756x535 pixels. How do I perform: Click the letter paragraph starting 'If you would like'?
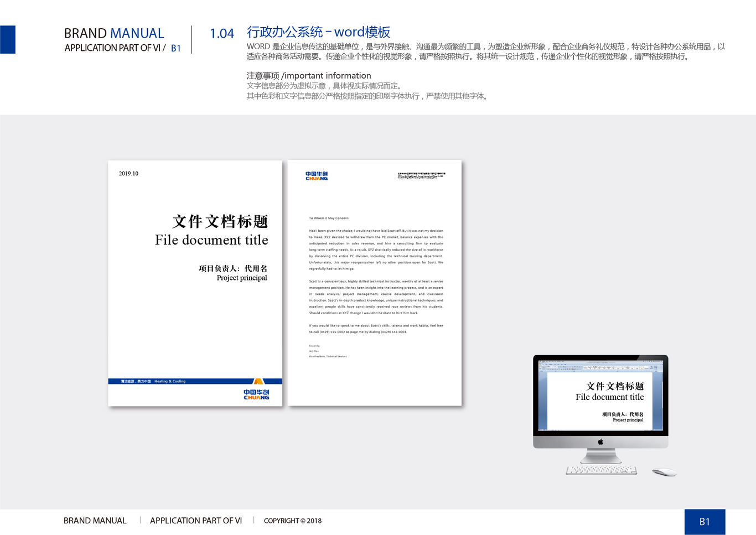point(376,329)
